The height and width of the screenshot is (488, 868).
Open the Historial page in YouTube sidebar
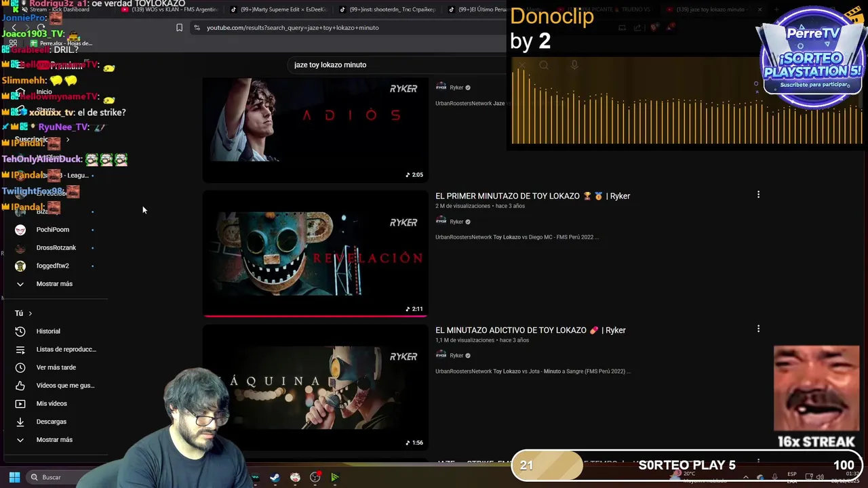47,331
